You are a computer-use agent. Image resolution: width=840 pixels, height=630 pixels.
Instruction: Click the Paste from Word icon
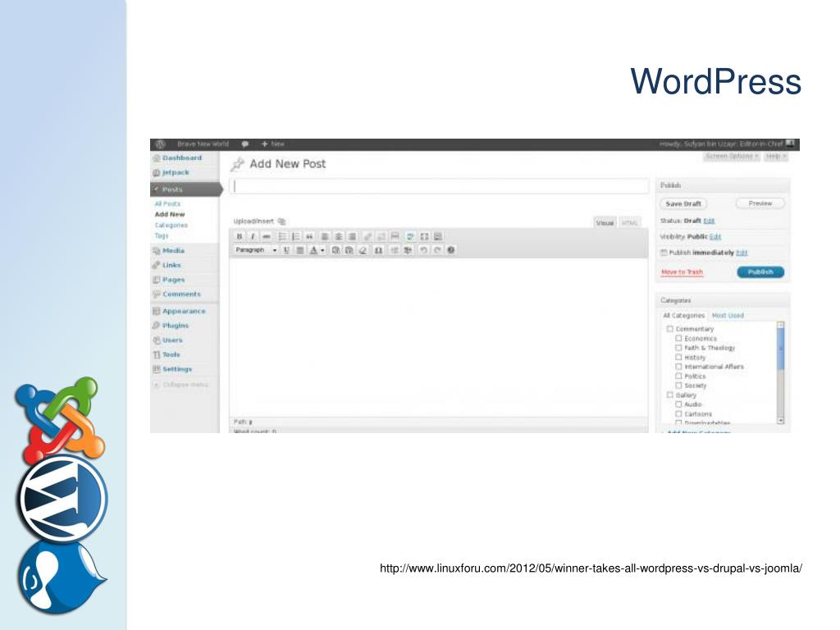(x=349, y=250)
